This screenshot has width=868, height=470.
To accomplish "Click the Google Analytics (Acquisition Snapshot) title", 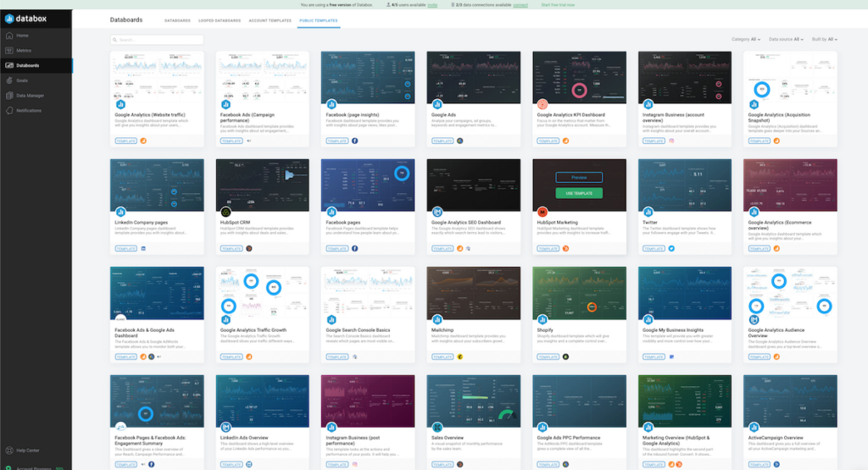I will point(780,117).
